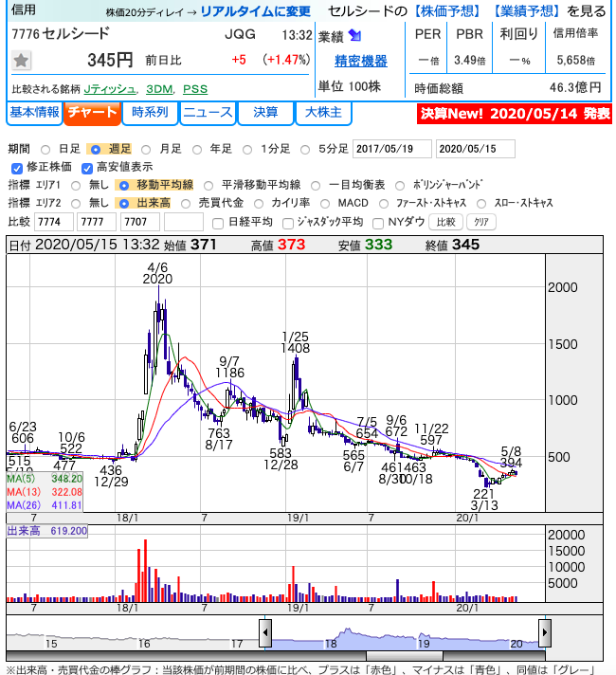Open 【業績予想】 link
Viewport: 616px width, 675px height.
click(x=526, y=10)
